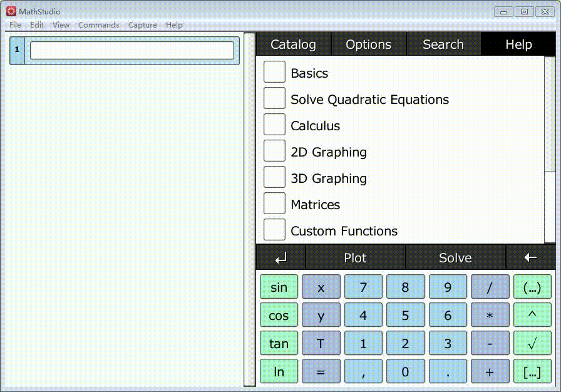Switch to the Catalog tab
Screen dimensions: 561x392
294,44
